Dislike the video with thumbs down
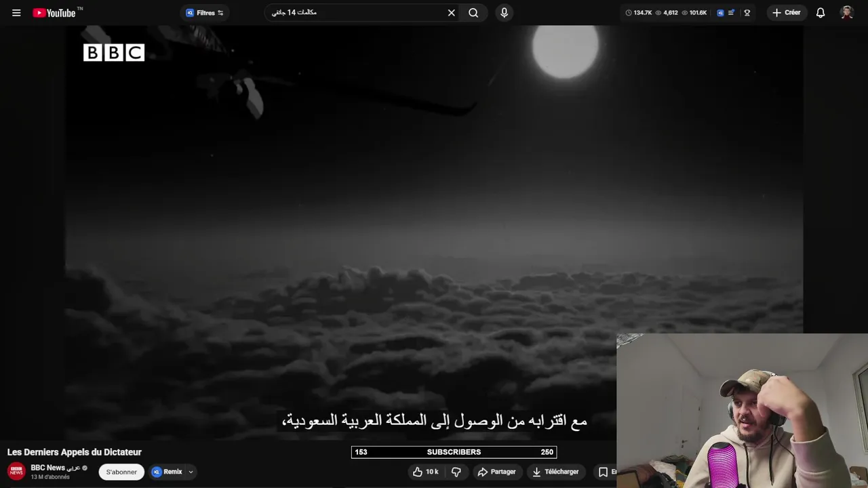 click(456, 472)
